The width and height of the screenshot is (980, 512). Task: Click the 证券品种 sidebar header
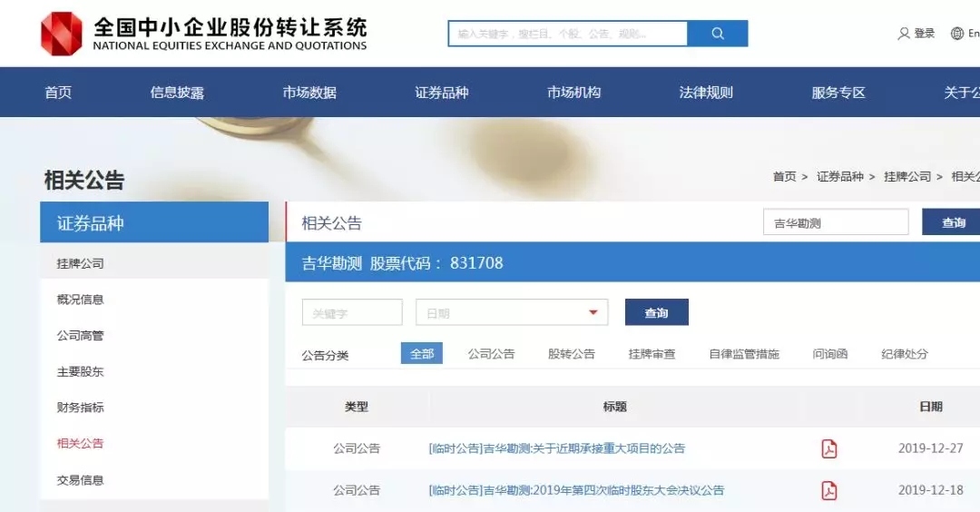[x=154, y=222]
